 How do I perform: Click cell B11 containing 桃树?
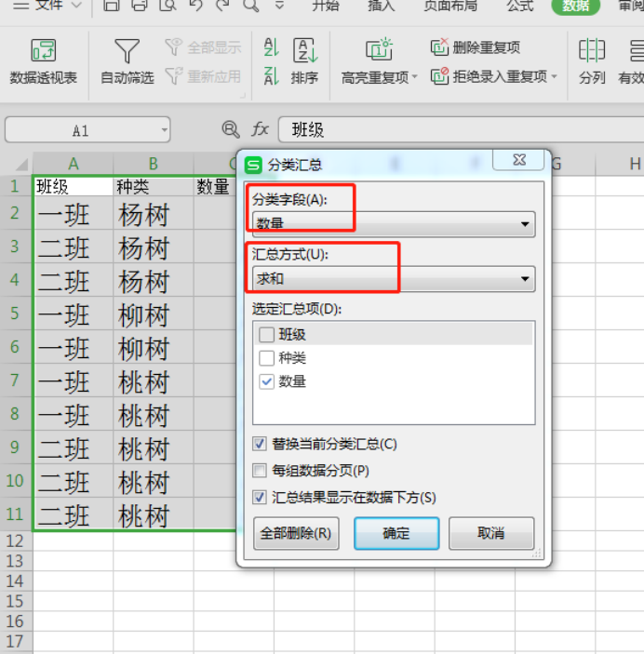[154, 514]
